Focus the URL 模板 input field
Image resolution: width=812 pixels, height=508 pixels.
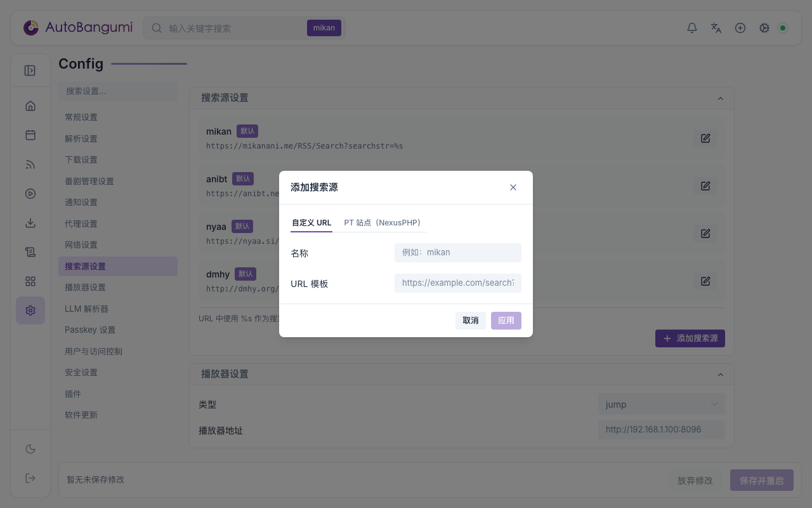point(458,283)
